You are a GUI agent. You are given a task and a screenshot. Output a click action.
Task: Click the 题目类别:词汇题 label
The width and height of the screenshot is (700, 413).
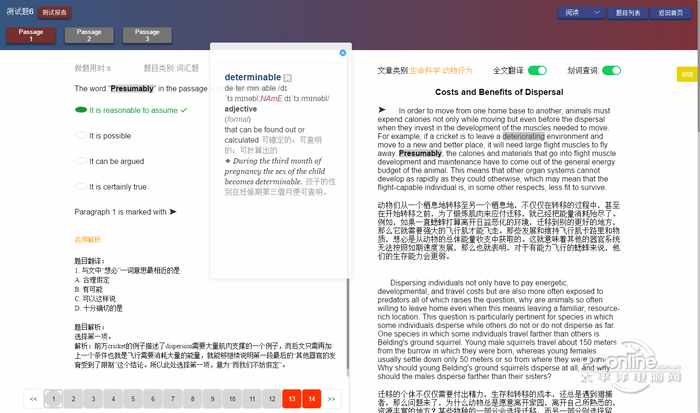coord(171,68)
